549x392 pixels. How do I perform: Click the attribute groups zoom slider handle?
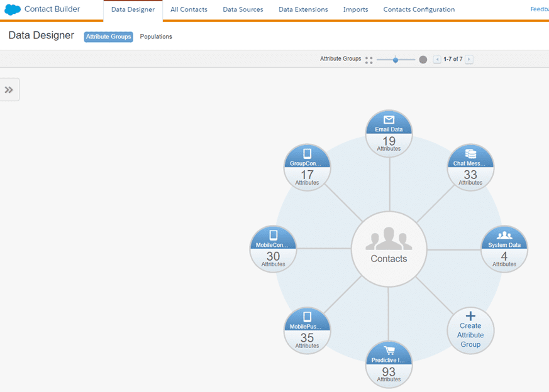396,60
